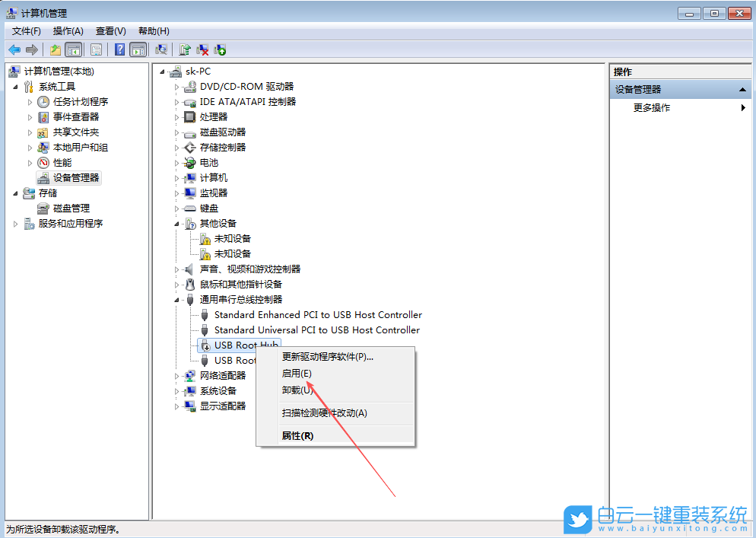Collapse the 通用串行总线控制器 category
Viewport: 756px width, 538px height.
177,299
